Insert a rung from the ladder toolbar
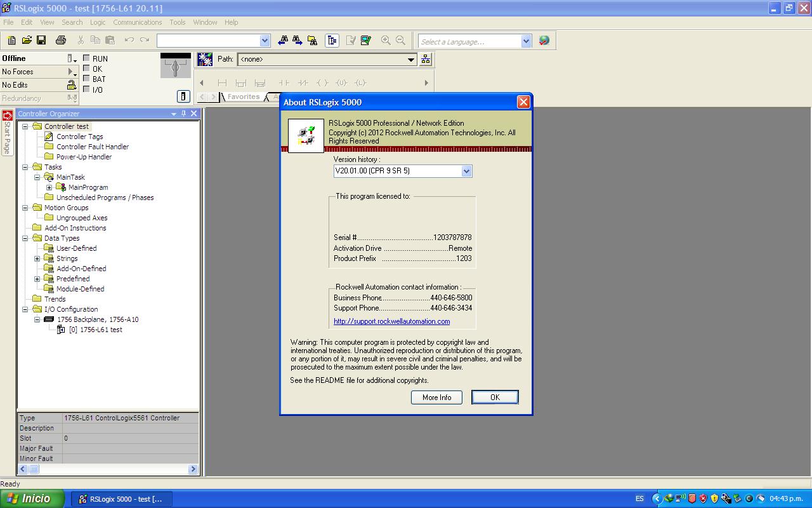812x508 pixels. 222,83
